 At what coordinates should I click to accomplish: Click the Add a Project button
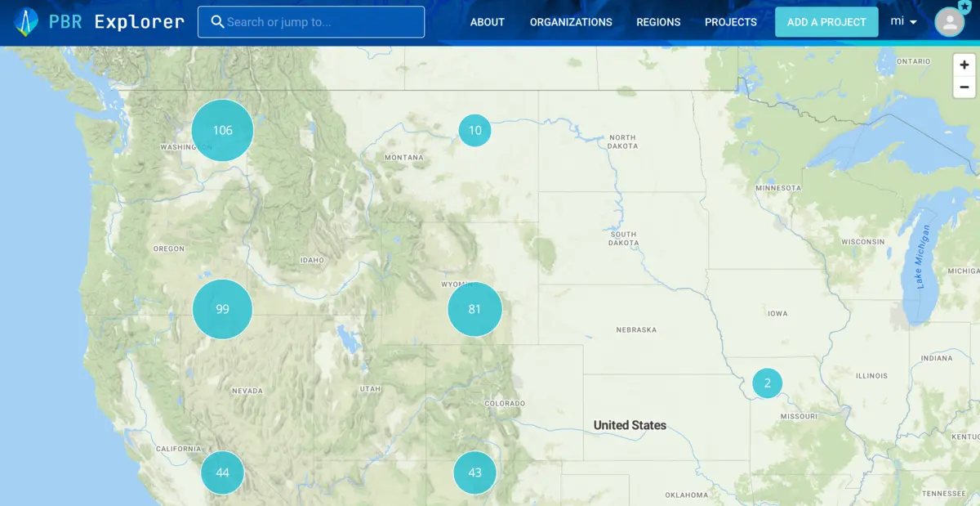pos(826,22)
